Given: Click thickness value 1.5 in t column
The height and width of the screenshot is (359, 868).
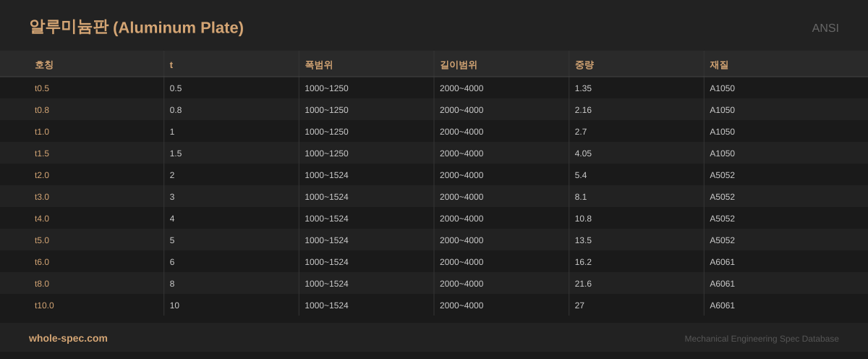Looking at the screenshot, I should click(x=176, y=153).
